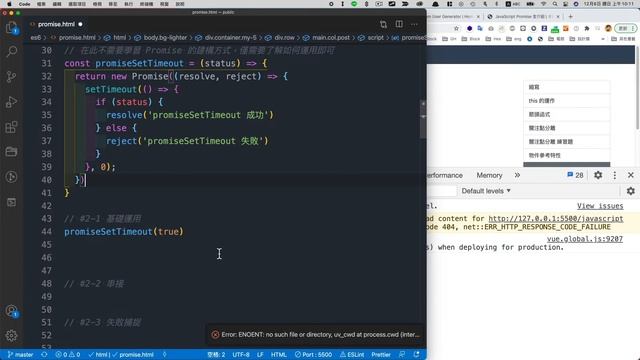Open the 28 issues counter in DevTools
This screenshot has width=640, height=360.
[575, 175]
